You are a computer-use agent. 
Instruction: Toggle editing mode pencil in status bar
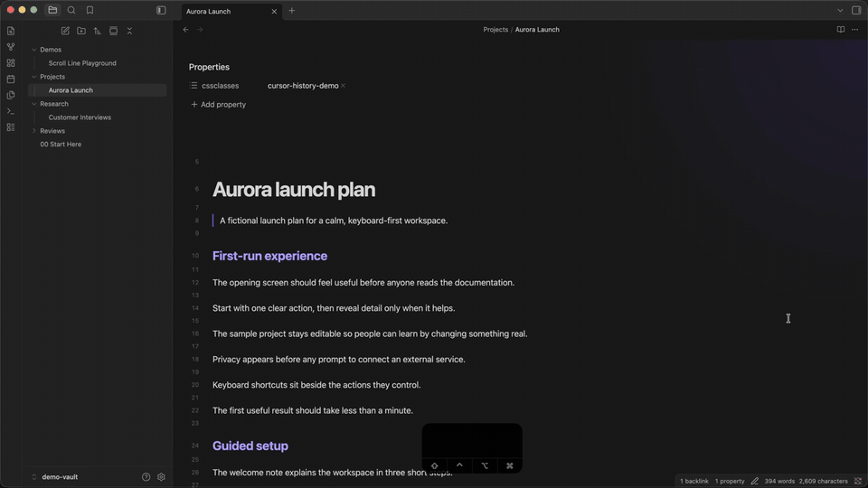click(754, 482)
